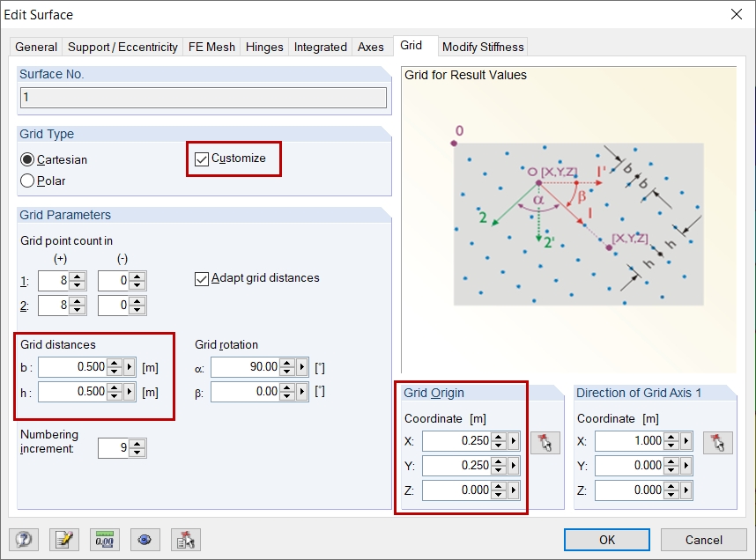Image resolution: width=756 pixels, height=560 pixels.
Task: Click grid distance b value field
Action: point(72,367)
